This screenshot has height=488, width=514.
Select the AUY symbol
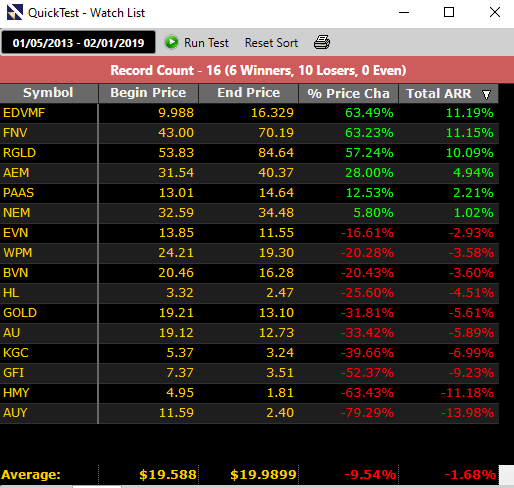pos(15,413)
